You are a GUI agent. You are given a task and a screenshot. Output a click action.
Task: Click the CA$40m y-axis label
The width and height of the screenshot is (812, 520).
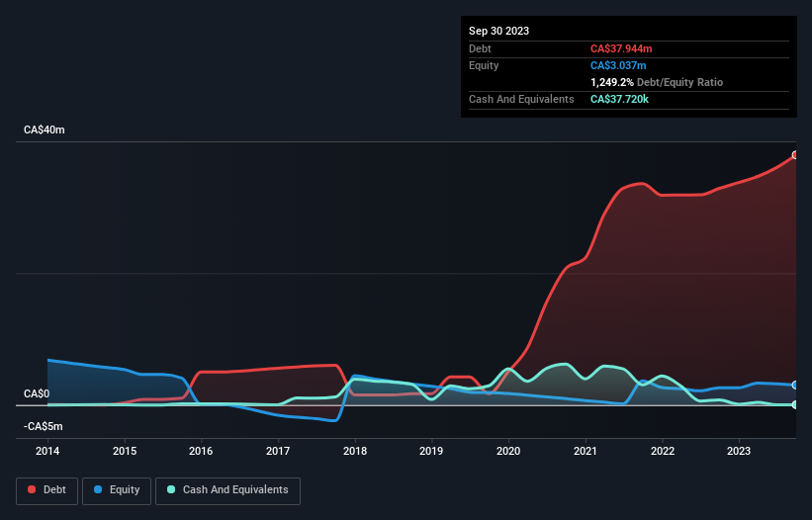tap(45, 130)
